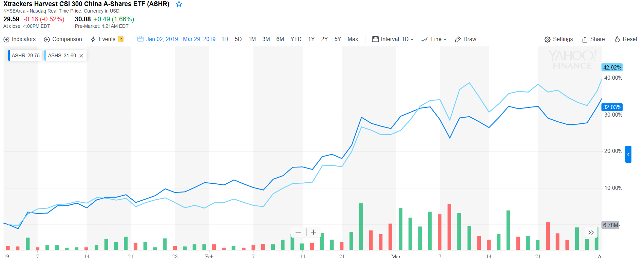Click the ASHS 31.60 legend label
644x261 pixels.
pyautogui.click(x=62, y=56)
